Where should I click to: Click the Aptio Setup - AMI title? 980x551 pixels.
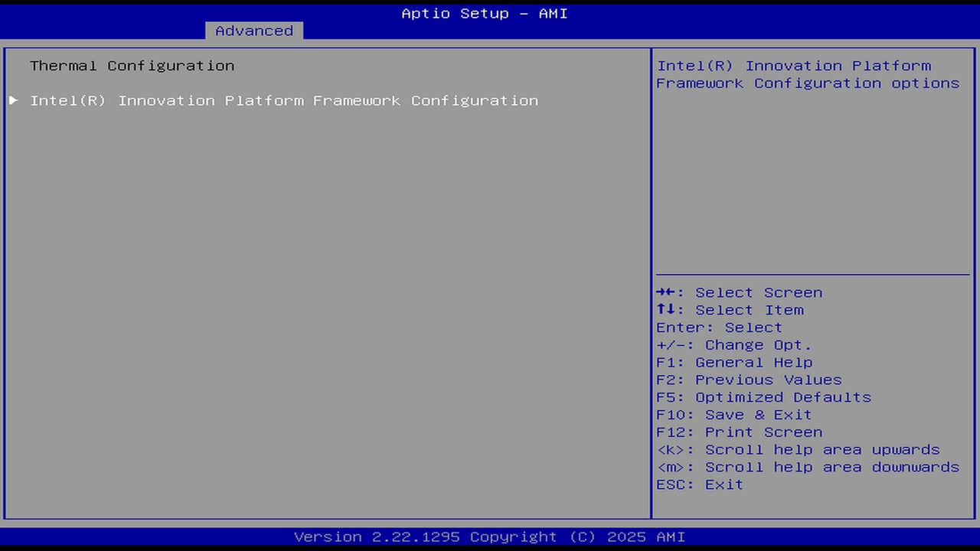pos(485,13)
